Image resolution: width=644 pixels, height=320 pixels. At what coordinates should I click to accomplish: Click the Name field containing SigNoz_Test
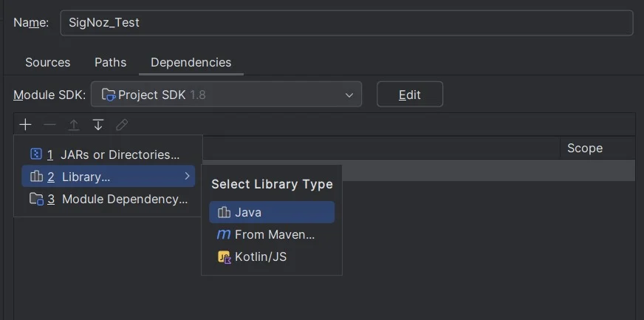(x=346, y=23)
